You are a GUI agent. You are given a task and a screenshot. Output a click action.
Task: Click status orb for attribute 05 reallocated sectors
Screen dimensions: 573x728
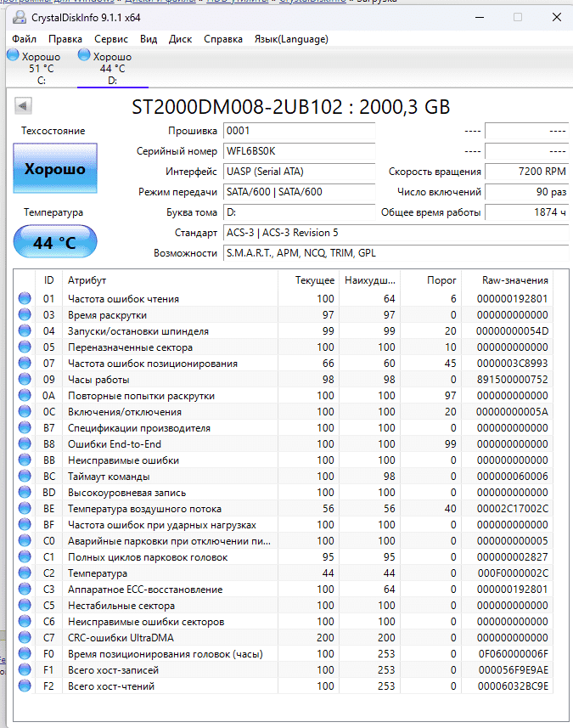click(25, 347)
